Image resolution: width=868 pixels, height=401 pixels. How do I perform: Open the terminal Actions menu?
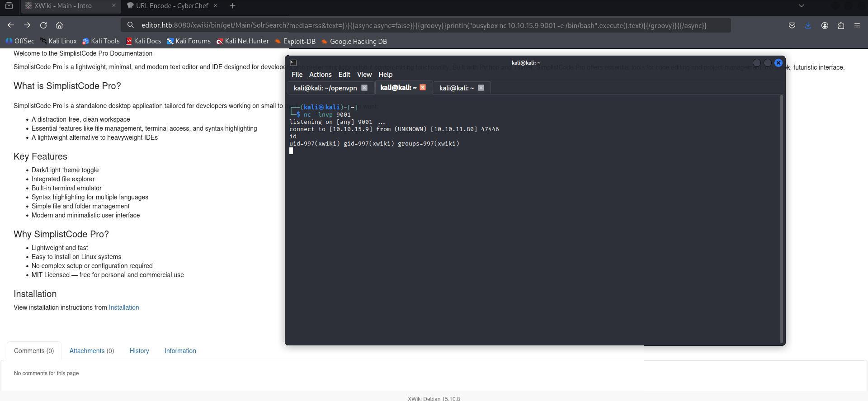[x=321, y=75]
